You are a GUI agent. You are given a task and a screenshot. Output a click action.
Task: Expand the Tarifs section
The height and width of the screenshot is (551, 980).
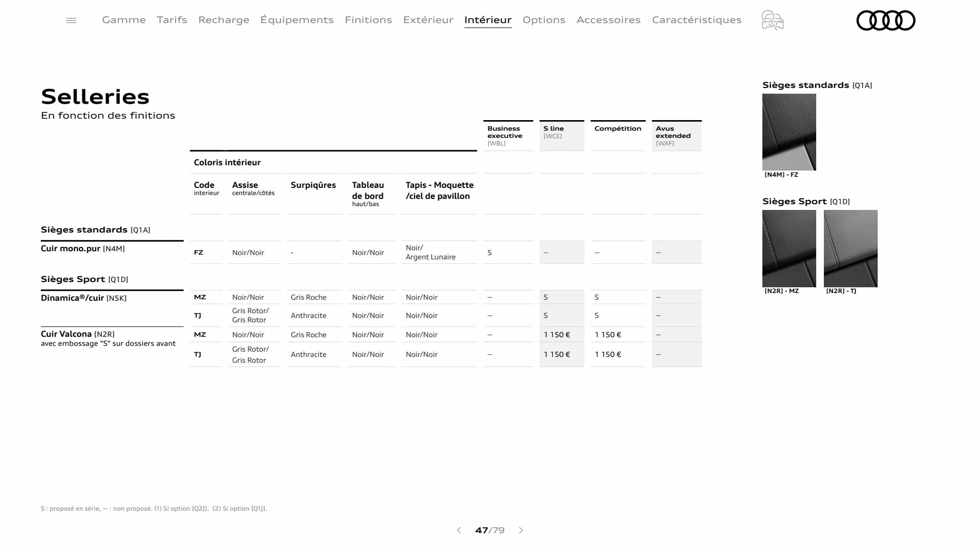point(171,20)
